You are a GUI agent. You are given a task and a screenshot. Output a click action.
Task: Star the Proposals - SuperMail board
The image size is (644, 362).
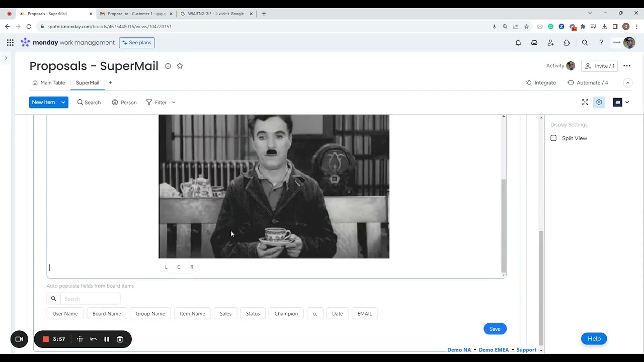[x=180, y=66]
